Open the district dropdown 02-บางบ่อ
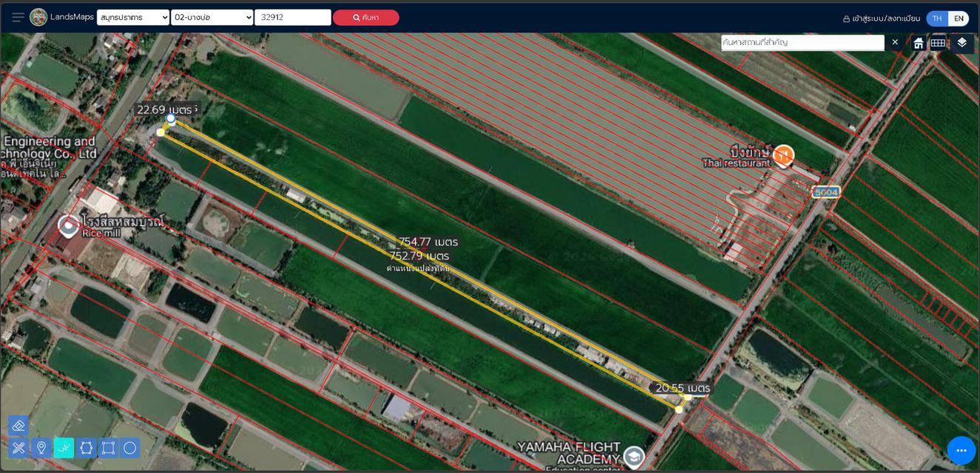This screenshot has height=473, width=980. [x=212, y=18]
